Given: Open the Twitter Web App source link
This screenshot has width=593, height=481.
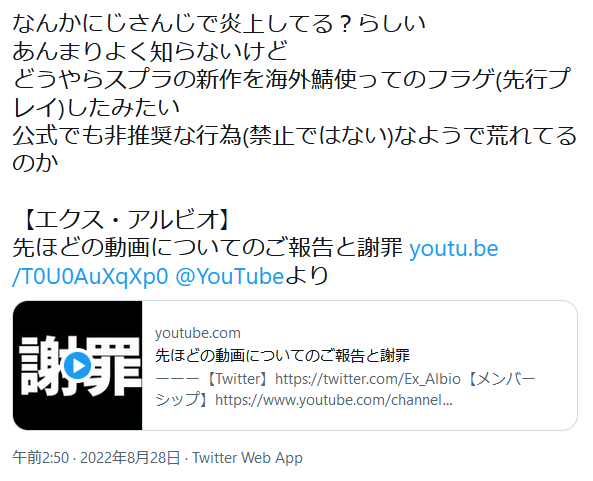Looking at the screenshot, I should point(248,458).
